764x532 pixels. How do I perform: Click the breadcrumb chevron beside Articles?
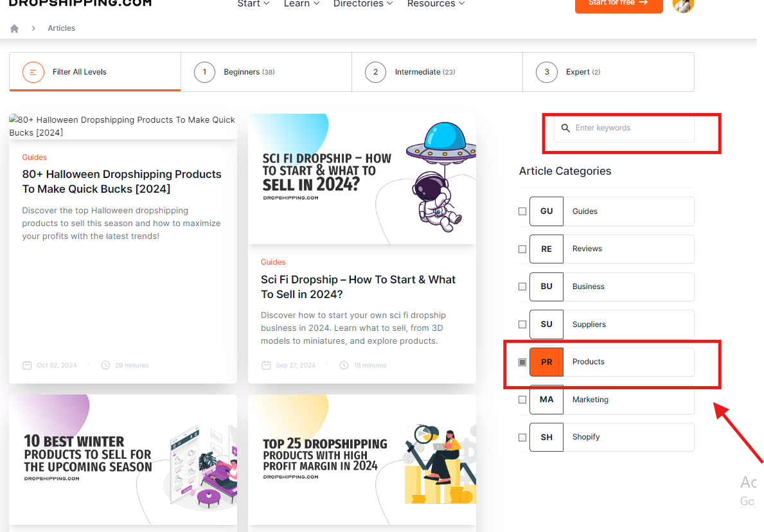(33, 28)
